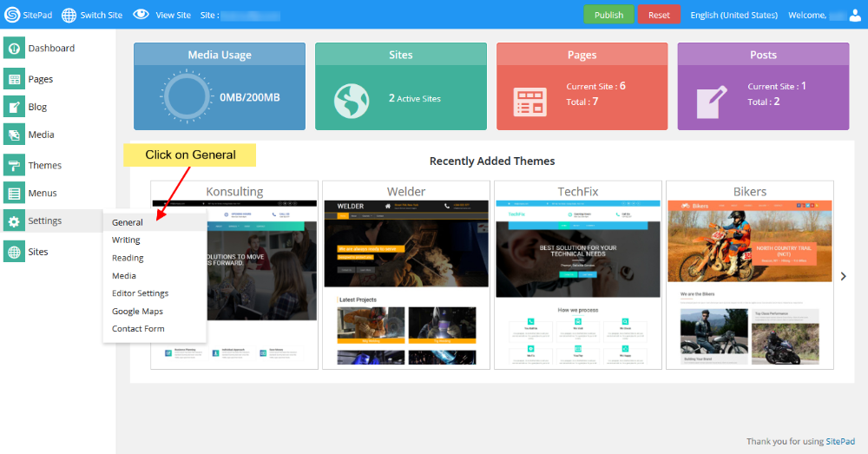This screenshot has height=454, width=868.
Task: Select General from the Settings submenu
Action: point(128,222)
